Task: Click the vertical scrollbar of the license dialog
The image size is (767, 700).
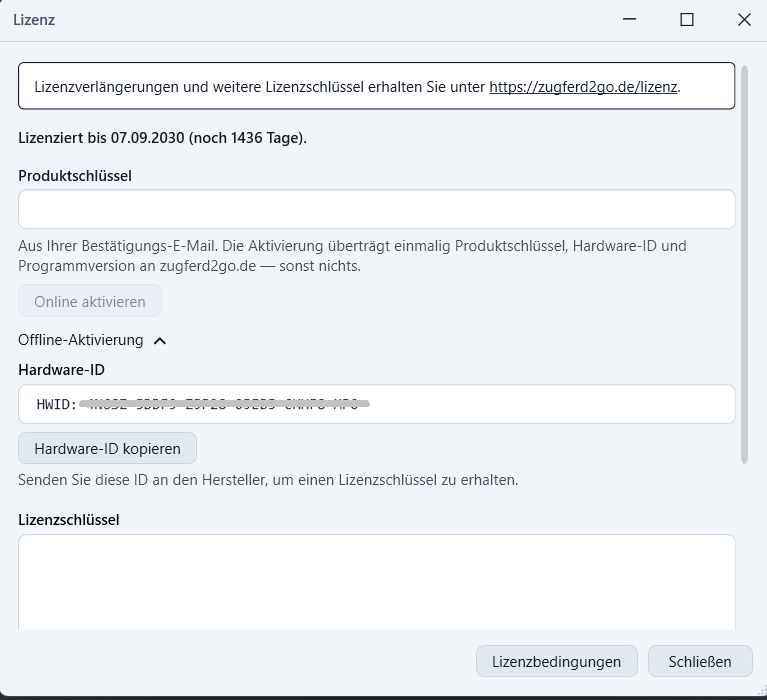Action: (x=744, y=264)
